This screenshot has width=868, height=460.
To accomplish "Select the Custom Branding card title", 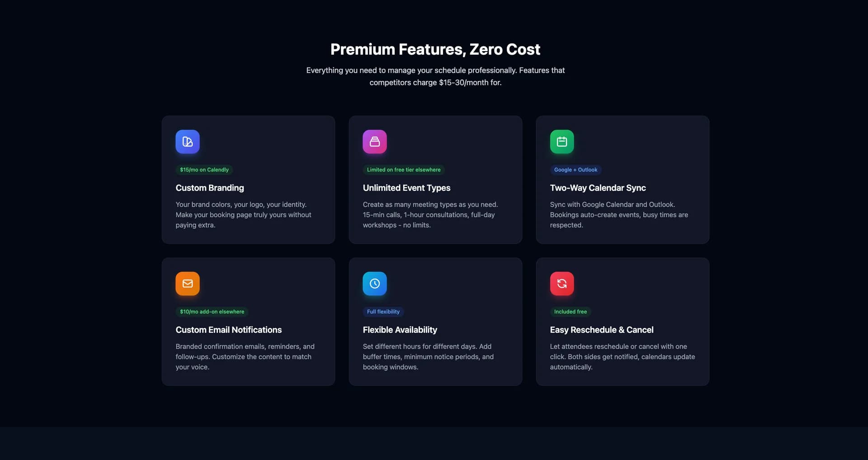I will 210,188.
